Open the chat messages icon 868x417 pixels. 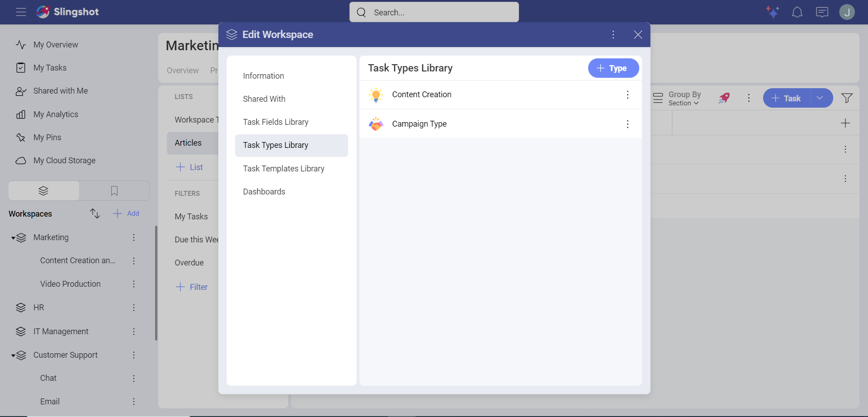tap(822, 12)
